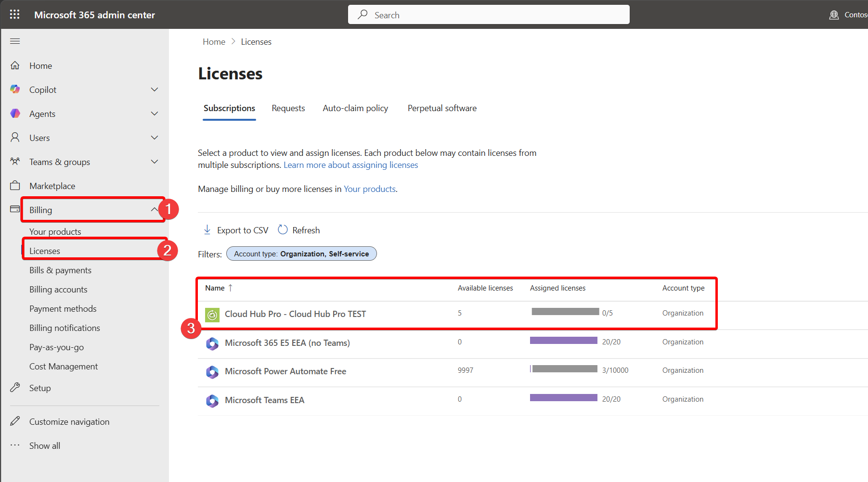Click the Export to CSV download icon
Viewport: 868px width, 482px height.
207,230
